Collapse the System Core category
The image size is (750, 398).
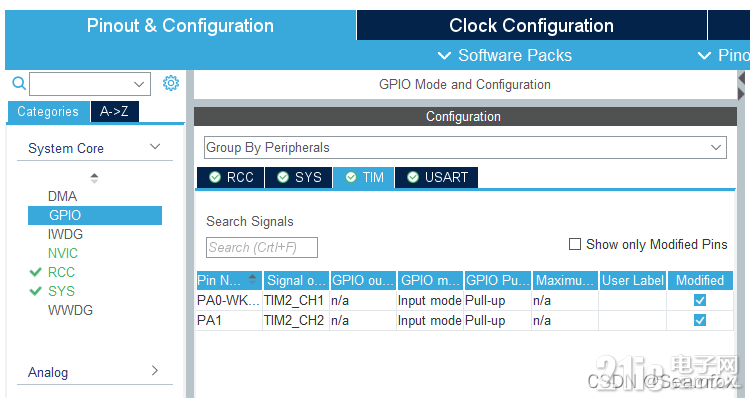click(x=154, y=147)
